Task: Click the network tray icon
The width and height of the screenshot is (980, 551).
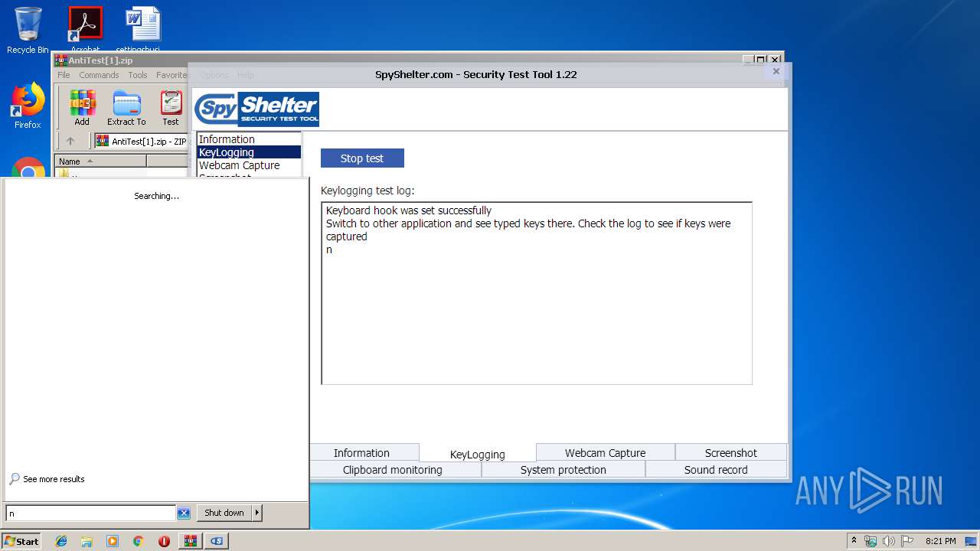Action: tap(871, 541)
